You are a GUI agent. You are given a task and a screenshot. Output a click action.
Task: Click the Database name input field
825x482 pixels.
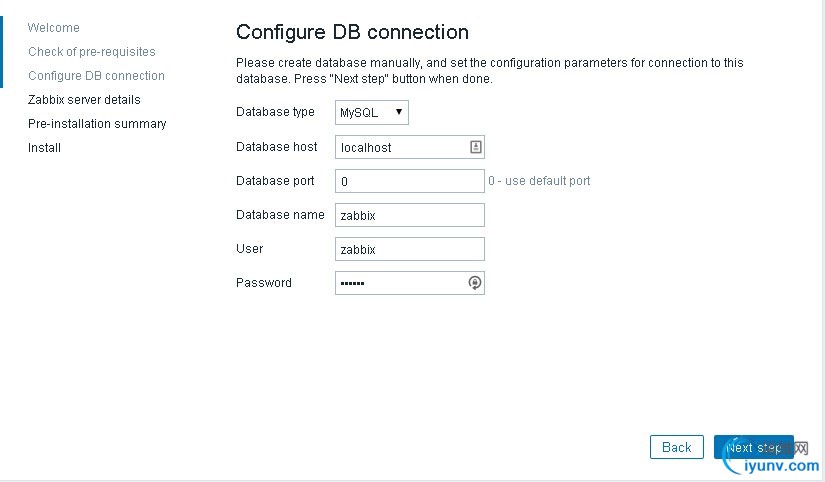point(409,215)
